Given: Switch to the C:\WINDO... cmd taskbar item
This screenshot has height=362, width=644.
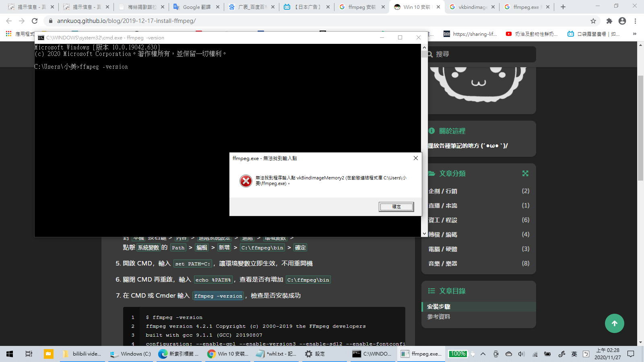Looking at the screenshot, I should pyautogui.click(x=373, y=354).
